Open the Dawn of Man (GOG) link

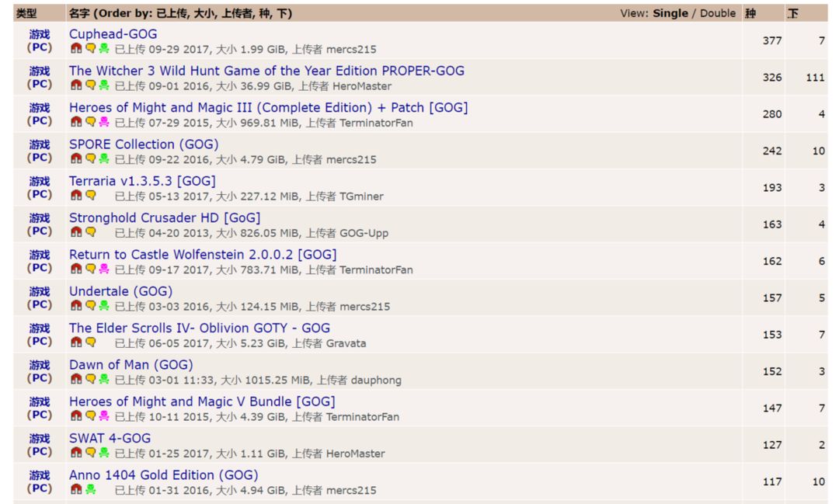pyautogui.click(x=131, y=365)
